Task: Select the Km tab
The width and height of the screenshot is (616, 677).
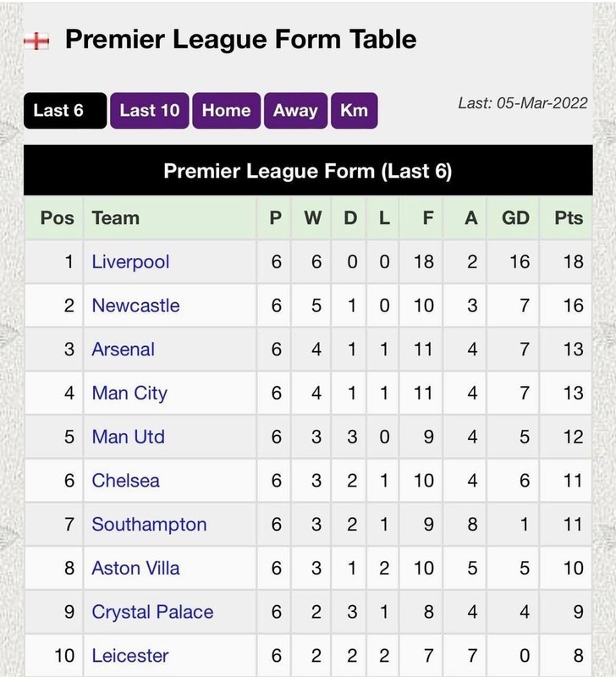Action: pyautogui.click(x=355, y=111)
